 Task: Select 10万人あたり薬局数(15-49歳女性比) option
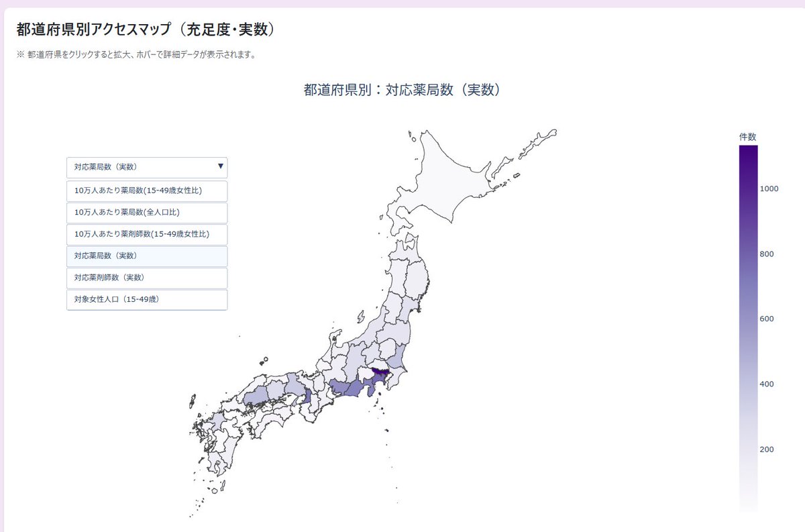click(147, 191)
